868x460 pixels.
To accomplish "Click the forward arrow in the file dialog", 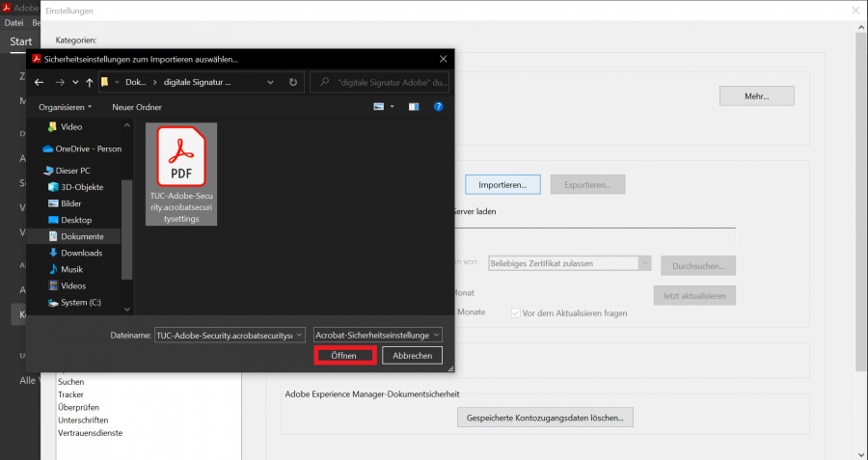I will [x=60, y=83].
